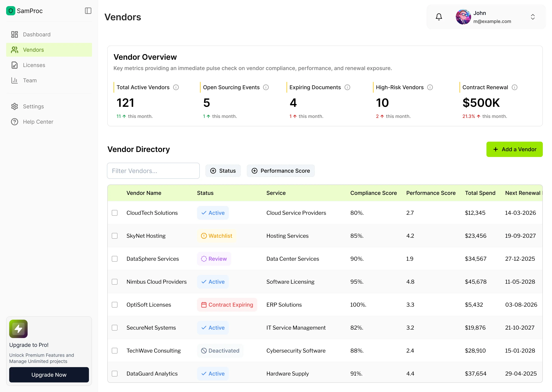Expand John's account menu chevron
The width and height of the screenshot is (552, 392).
coord(533,17)
